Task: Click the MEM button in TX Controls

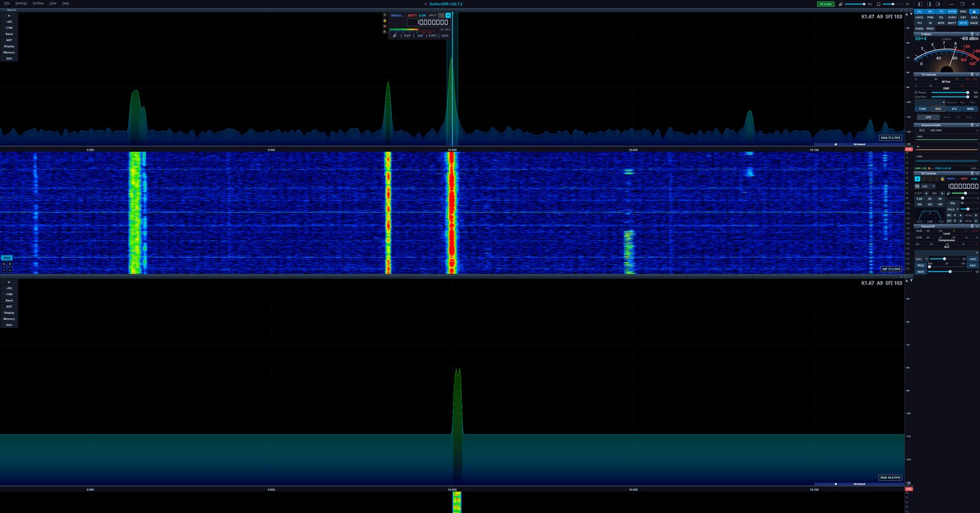Action: [970, 109]
